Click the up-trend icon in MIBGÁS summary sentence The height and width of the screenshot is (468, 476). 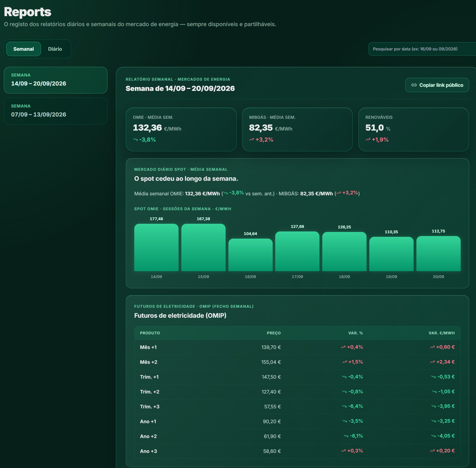point(338,193)
